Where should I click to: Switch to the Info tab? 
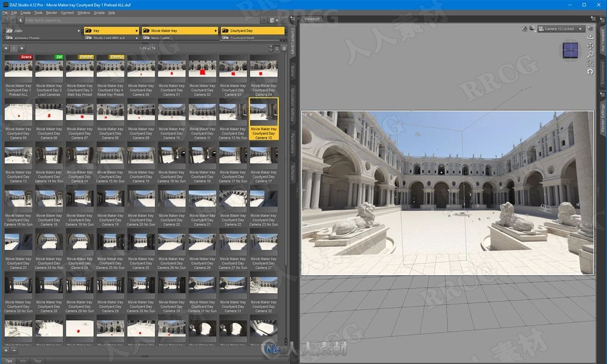click(x=22, y=361)
